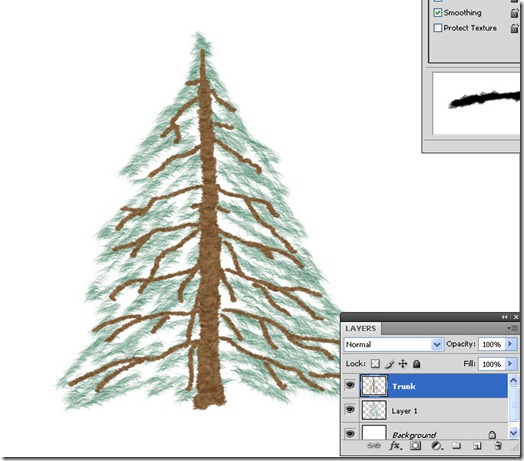
Task: Select the Background layer thumbnail
Action: coord(374,433)
